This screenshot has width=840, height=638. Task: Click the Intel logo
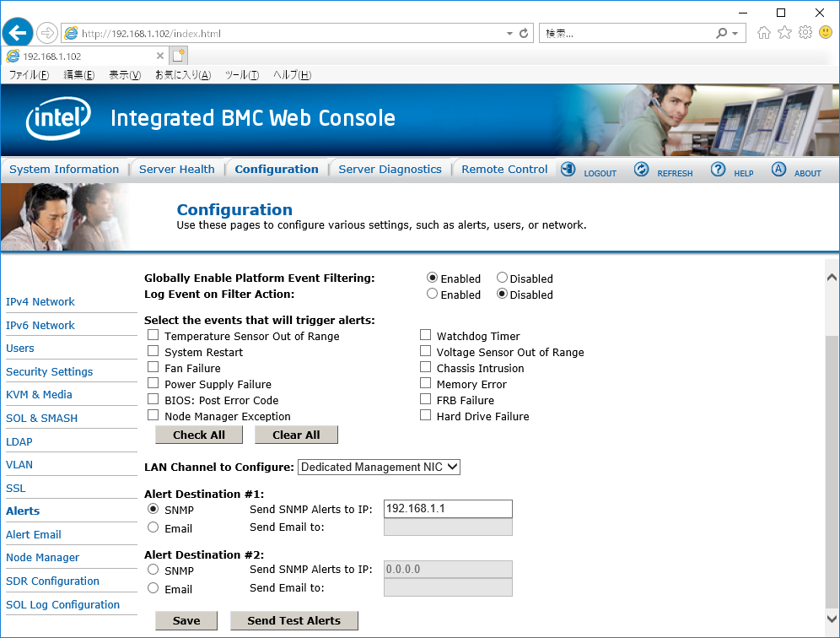(x=58, y=118)
